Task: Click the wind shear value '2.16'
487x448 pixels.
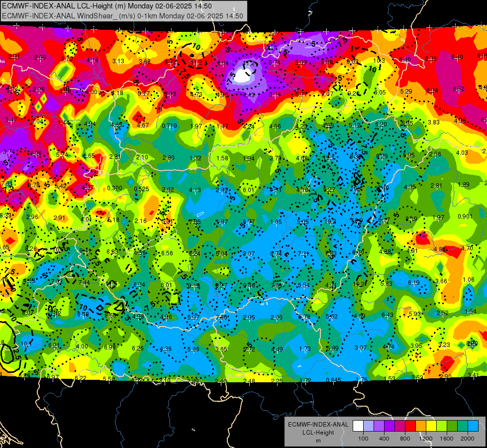Action: [140, 221]
